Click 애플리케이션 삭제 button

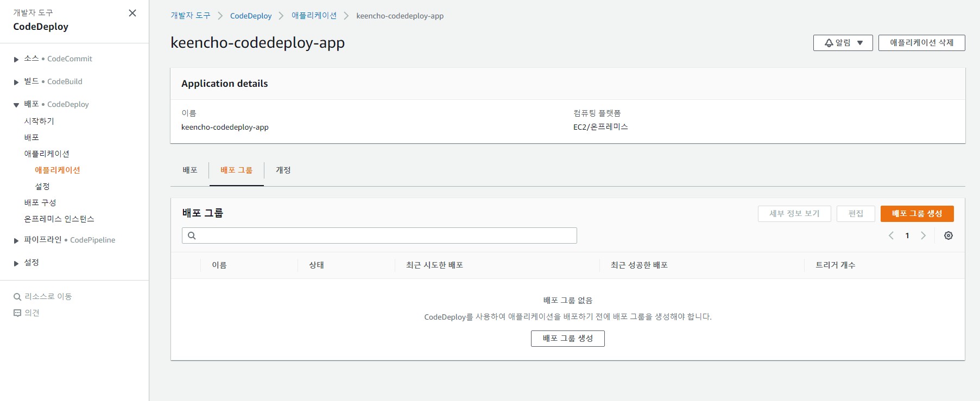921,43
